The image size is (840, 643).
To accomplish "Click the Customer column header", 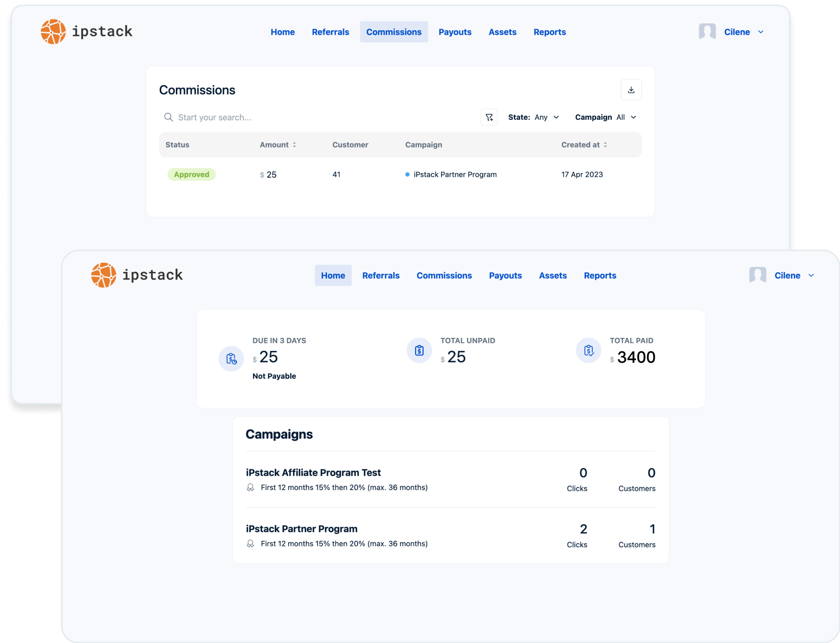I will tap(350, 145).
